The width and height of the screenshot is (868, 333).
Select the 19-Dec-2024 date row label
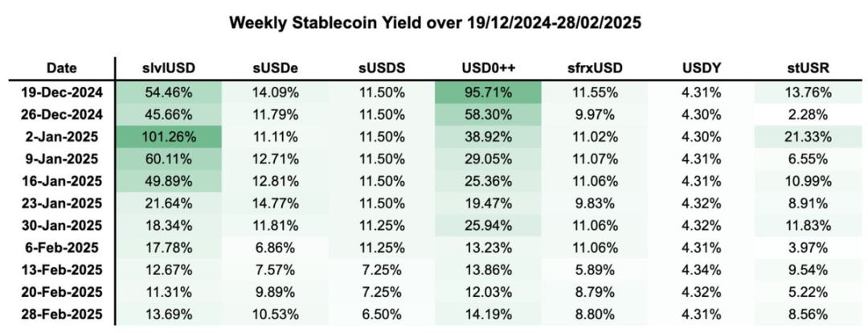click(62, 92)
